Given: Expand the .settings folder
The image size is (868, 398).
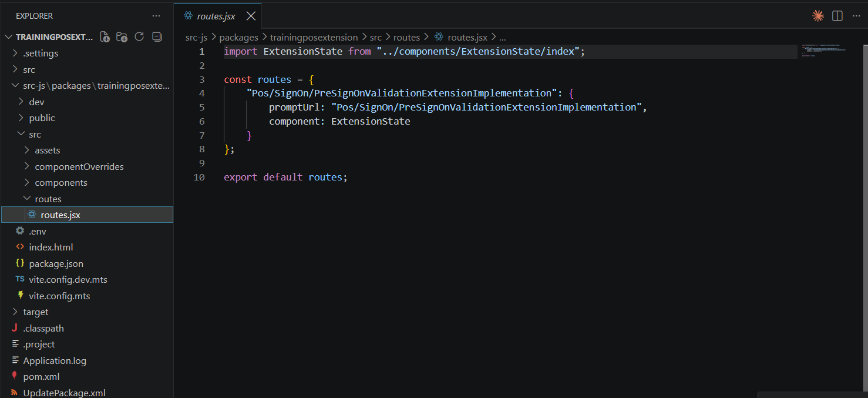Looking at the screenshot, I should (x=15, y=53).
